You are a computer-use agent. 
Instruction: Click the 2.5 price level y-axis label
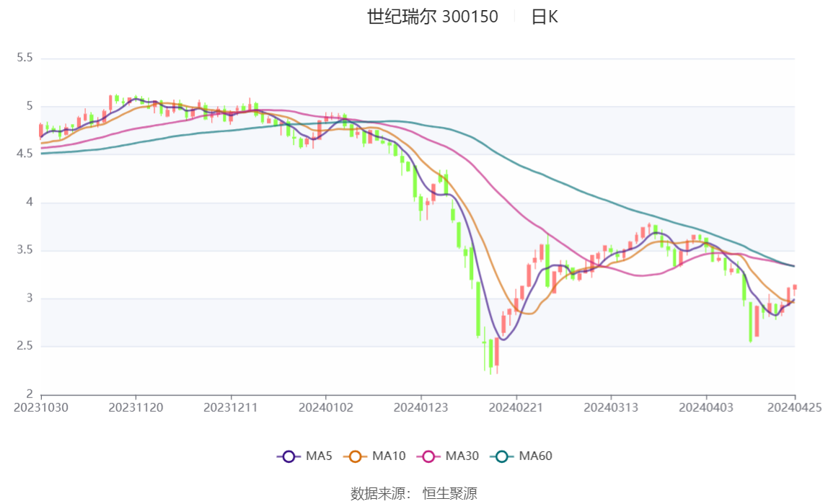click(25, 346)
